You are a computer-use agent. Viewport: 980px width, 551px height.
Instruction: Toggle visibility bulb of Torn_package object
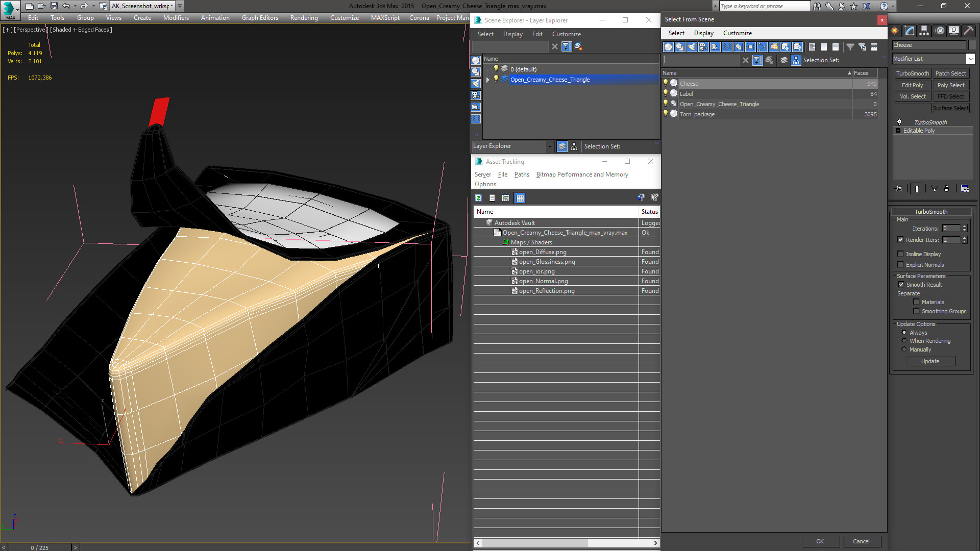666,113
